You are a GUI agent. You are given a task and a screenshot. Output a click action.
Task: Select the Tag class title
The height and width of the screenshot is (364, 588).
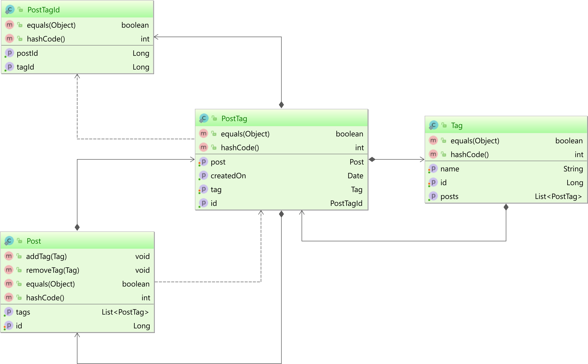coord(457,125)
